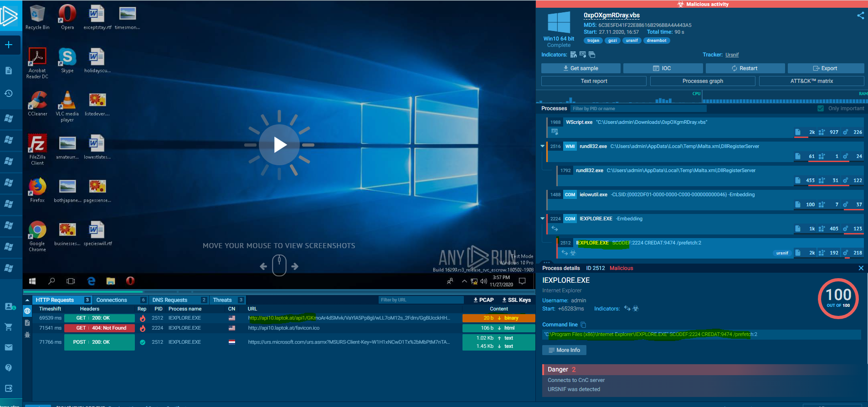
Task: Switch to the Connections tab
Action: click(x=120, y=300)
